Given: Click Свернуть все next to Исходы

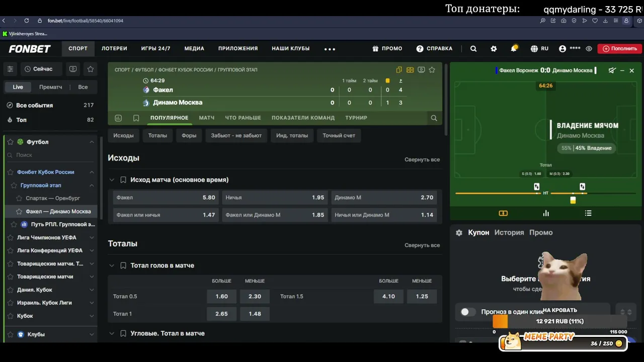Looking at the screenshot, I should (422, 160).
